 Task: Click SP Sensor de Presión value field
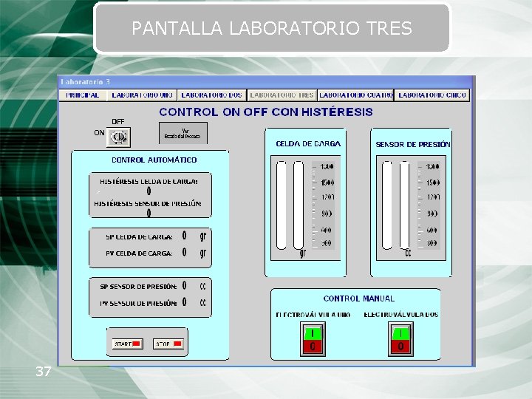pos(184,285)
